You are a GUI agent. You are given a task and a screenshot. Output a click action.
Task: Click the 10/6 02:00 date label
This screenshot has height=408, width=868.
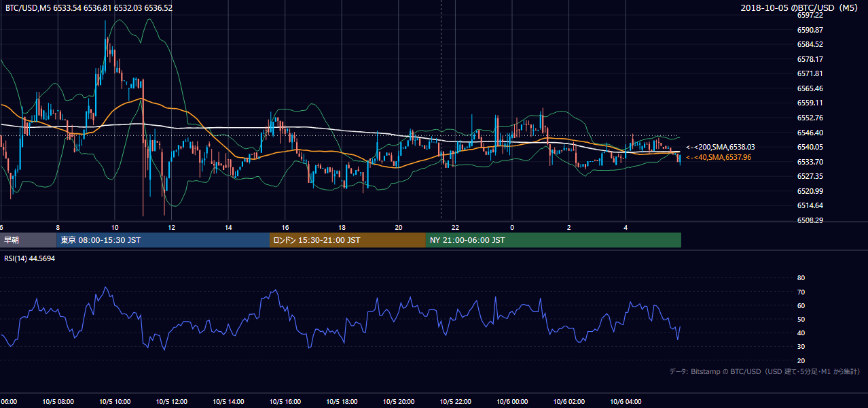click(569, 402)
